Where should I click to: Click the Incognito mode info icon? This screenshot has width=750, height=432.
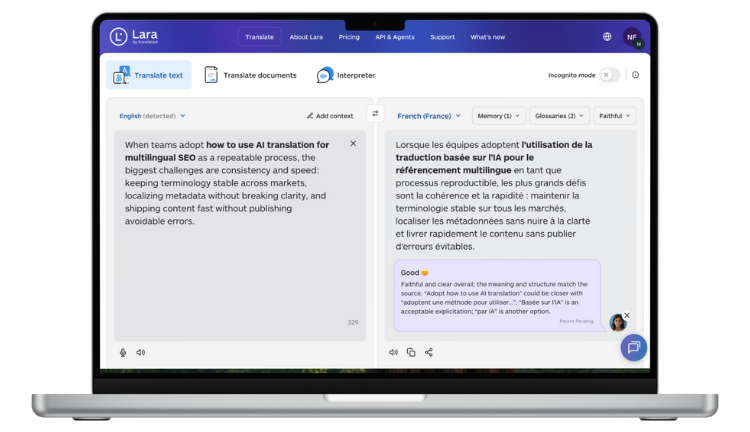(x=635, y=75)
